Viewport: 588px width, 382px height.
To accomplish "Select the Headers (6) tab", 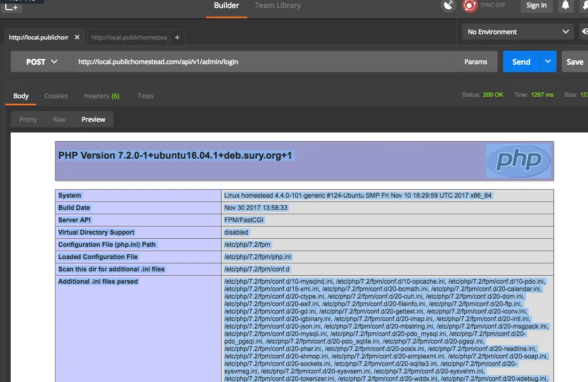I will pos(101,96).
